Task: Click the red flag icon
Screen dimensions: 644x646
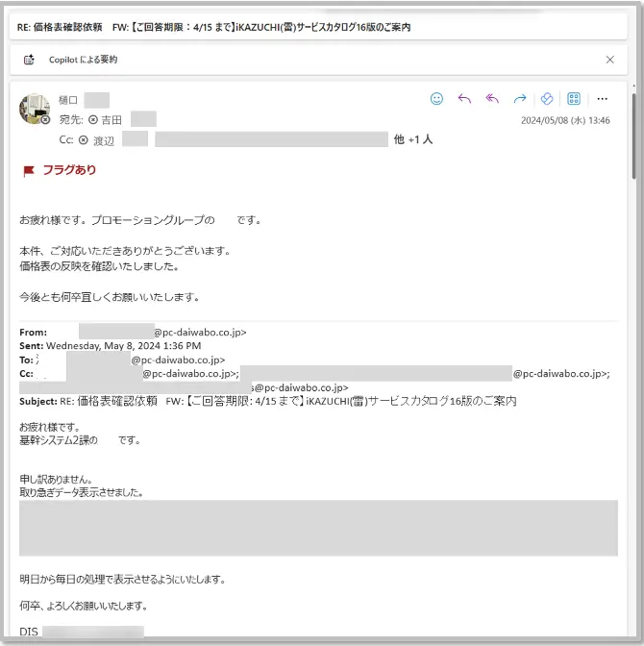Action: pos(29,171)
